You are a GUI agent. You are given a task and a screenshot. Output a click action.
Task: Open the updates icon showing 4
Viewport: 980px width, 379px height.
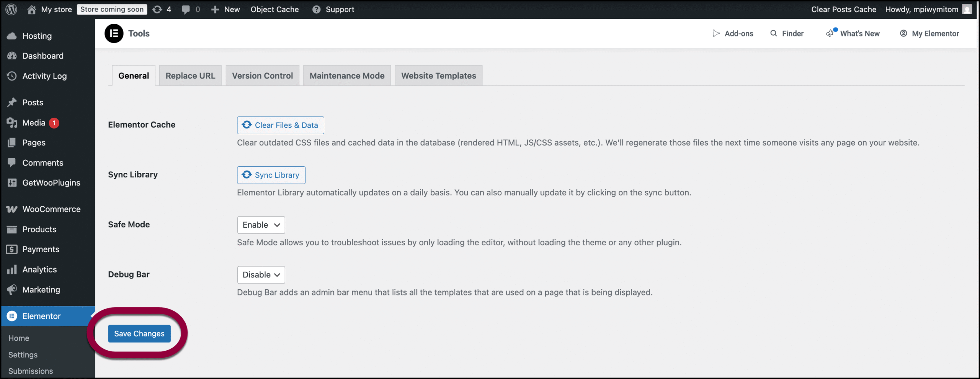pyautogui.click(x=157, y=9)
